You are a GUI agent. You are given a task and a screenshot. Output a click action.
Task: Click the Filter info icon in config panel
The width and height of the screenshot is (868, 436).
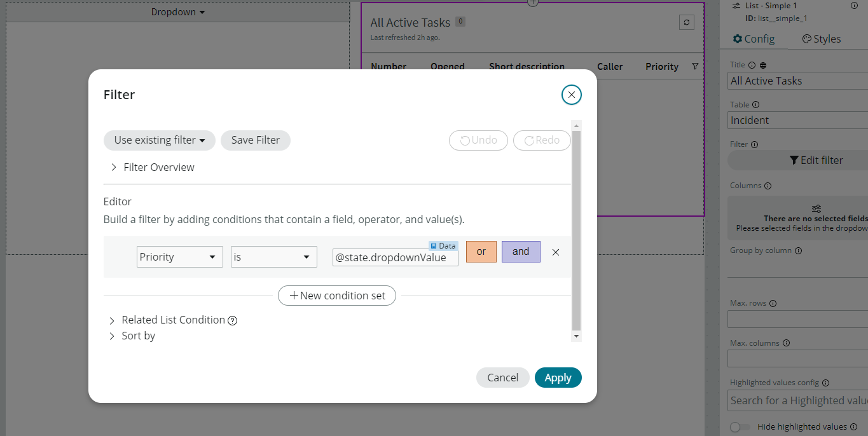pyautogui.click(x=754, y=144)
